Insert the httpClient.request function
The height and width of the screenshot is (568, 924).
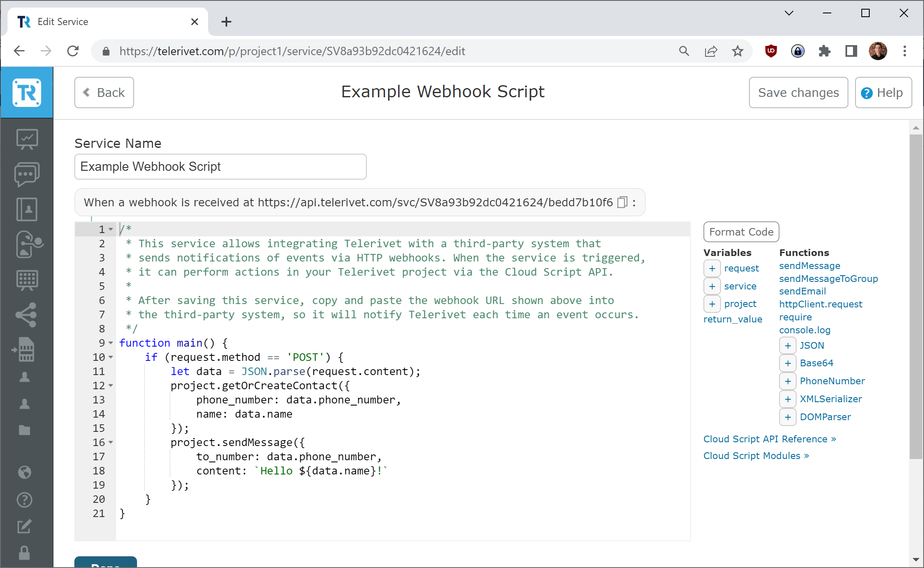point(820,304)
